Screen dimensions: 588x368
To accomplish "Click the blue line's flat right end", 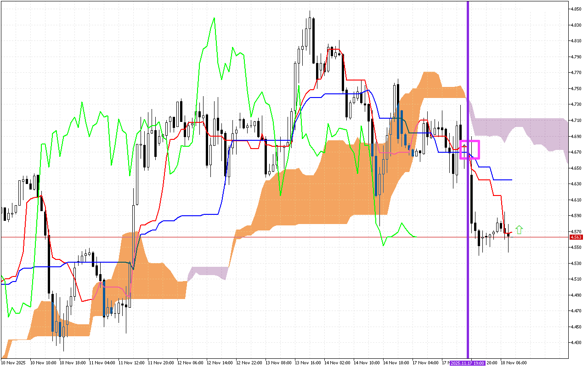I will tap(505, 179).
